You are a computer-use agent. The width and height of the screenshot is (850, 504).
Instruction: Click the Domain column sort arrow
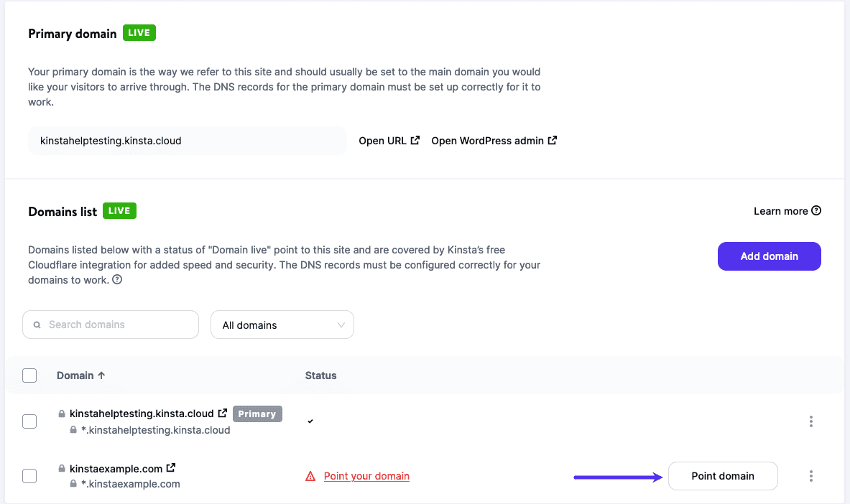tap(101, 375)
